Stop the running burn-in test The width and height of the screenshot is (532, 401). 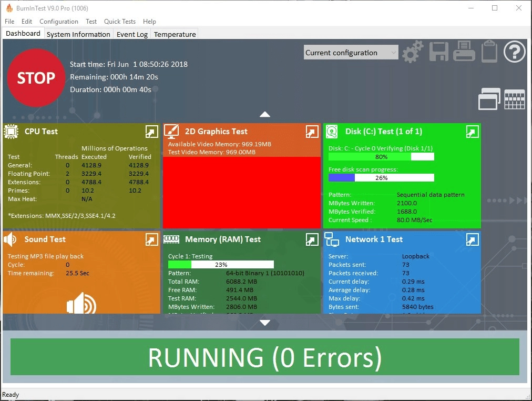click(x=36, y=78)
